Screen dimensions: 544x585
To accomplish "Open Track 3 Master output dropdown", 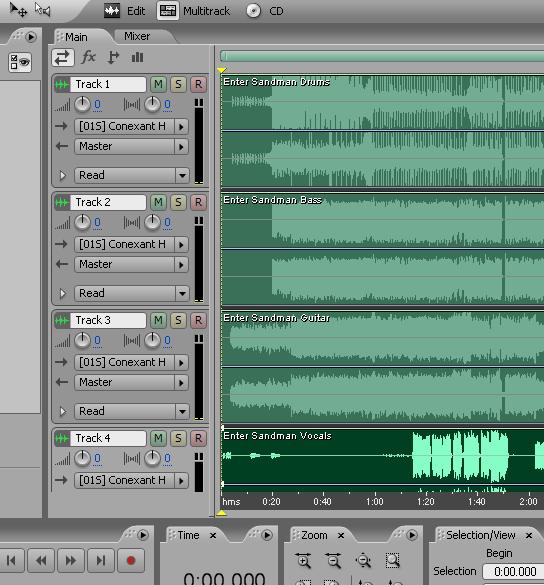I will coord(131,382).
